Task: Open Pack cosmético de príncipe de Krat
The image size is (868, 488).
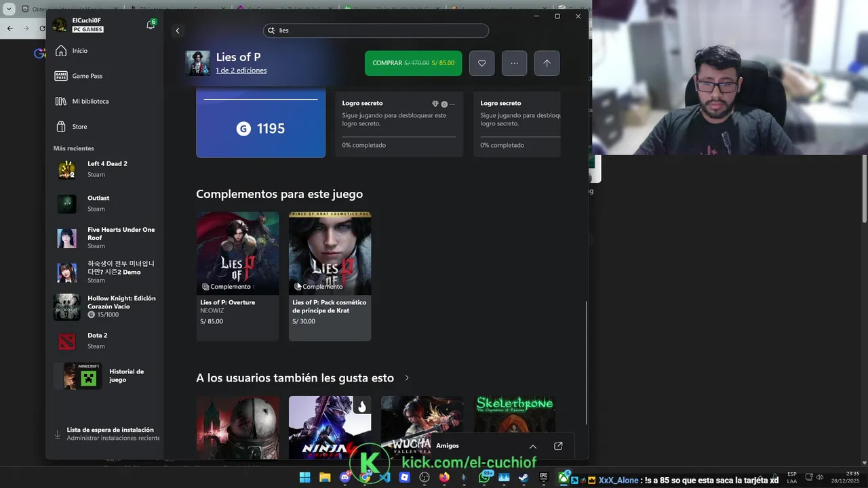Action: [x=330, y=276]
